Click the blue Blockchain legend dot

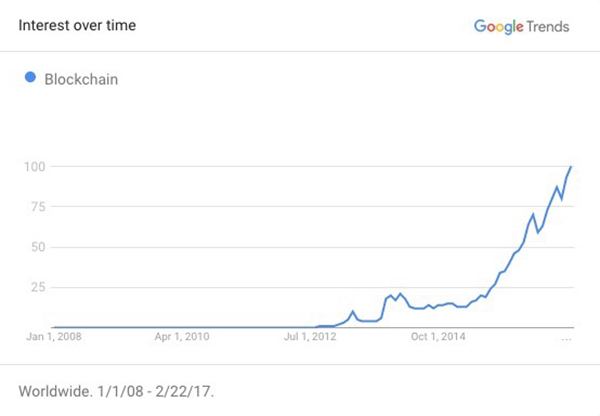point(30,77)
